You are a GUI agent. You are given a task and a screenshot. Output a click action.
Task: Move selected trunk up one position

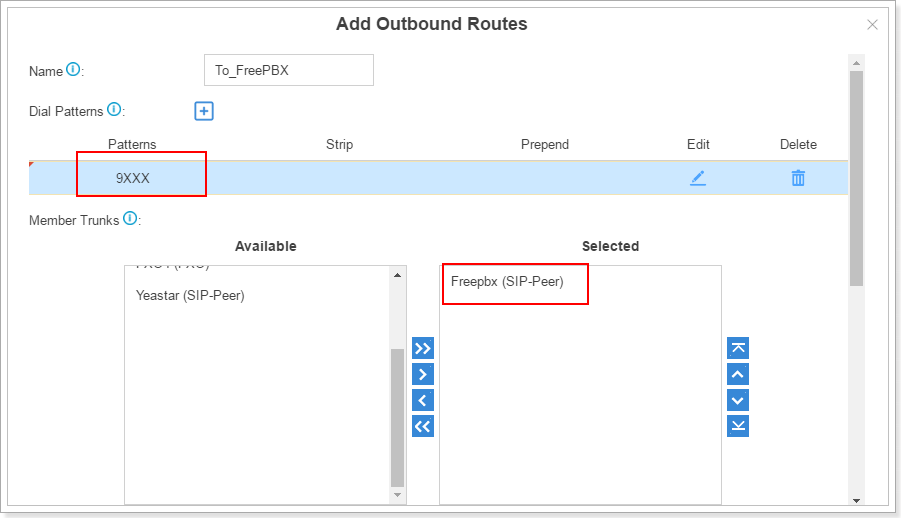738,375
